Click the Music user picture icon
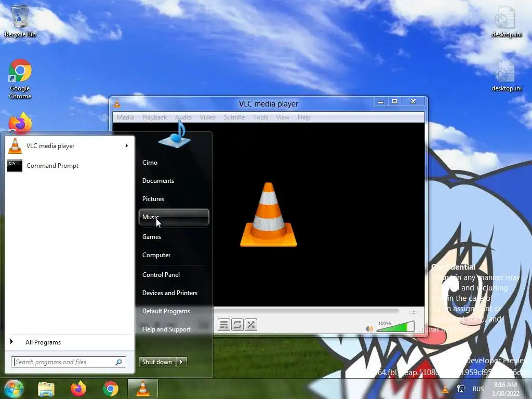The width and height of the screenshot is (532, 399). click(x=175, y=135)
